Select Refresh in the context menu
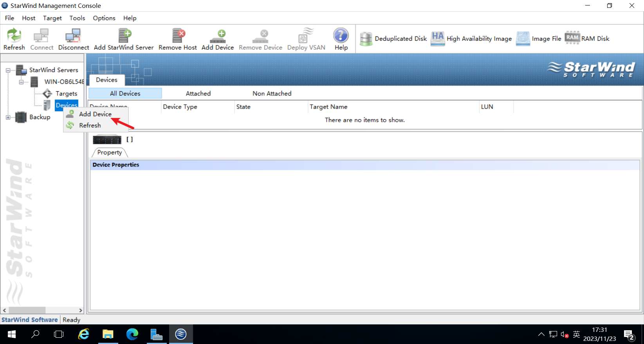 [90, 125]
